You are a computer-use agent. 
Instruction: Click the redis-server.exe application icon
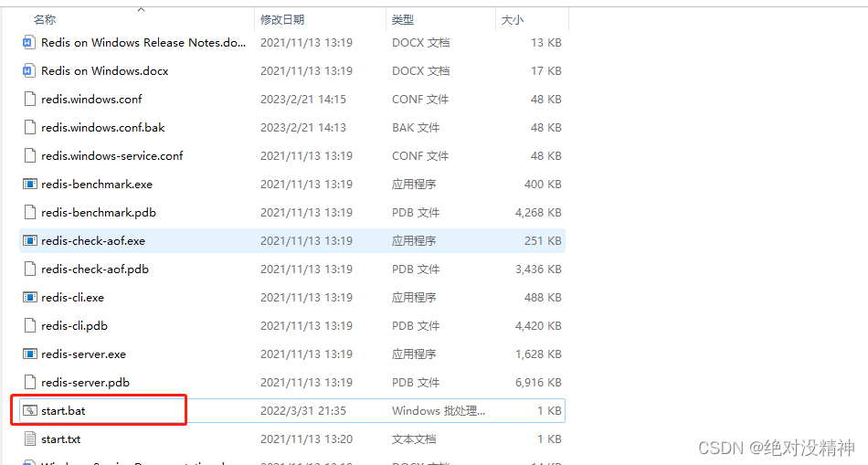point(30,354)
